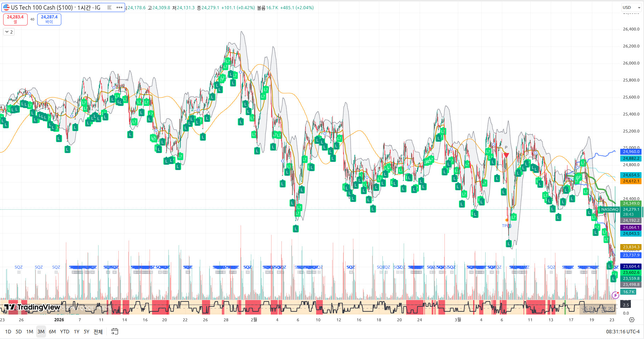Open the three-dots More menu in legend
Viewport: 644px width, 339px height.
119,7
